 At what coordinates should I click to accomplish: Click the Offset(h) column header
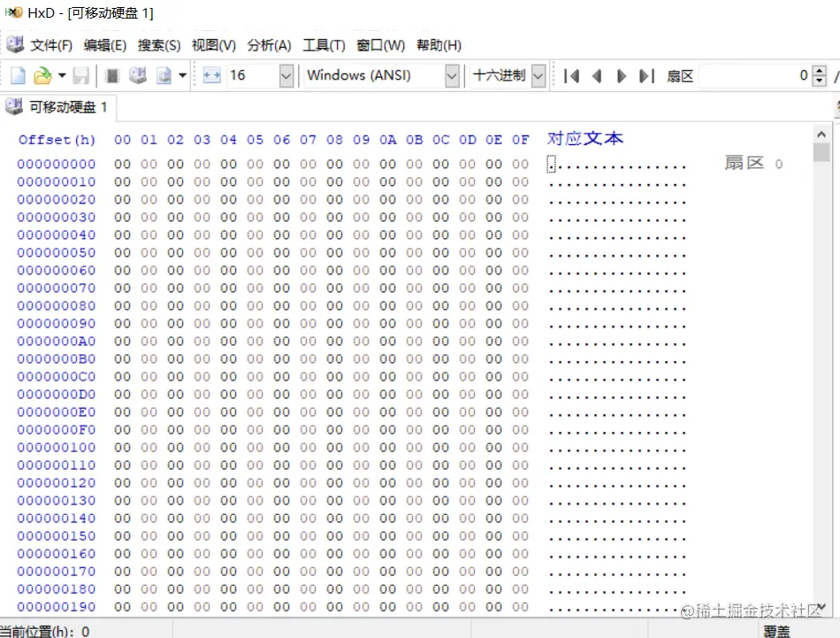tap(57, 140)
